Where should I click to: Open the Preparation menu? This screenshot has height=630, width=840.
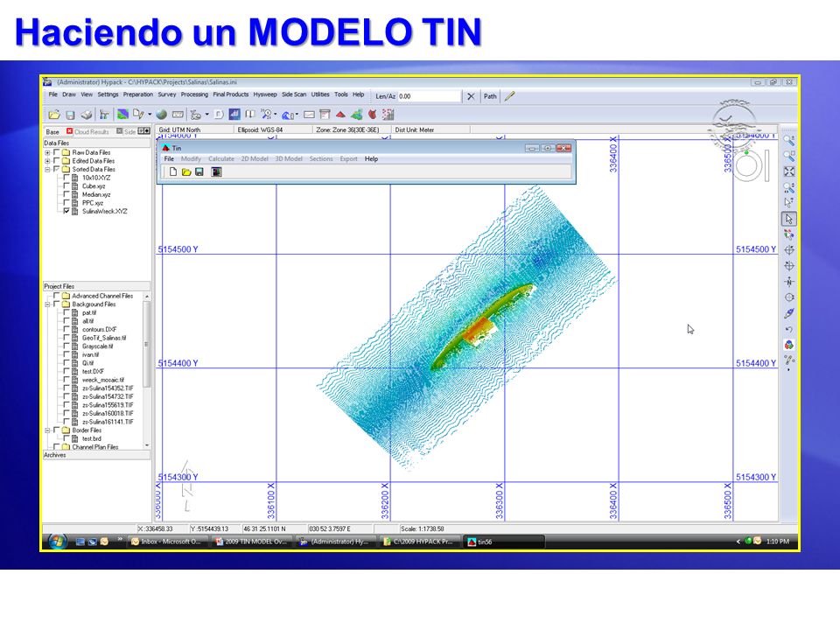(x=137, y=94)
